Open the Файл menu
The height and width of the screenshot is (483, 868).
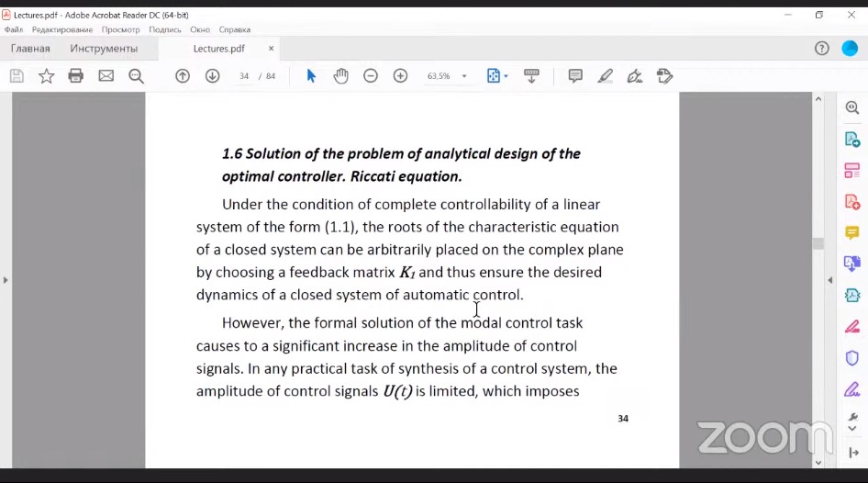14,30
